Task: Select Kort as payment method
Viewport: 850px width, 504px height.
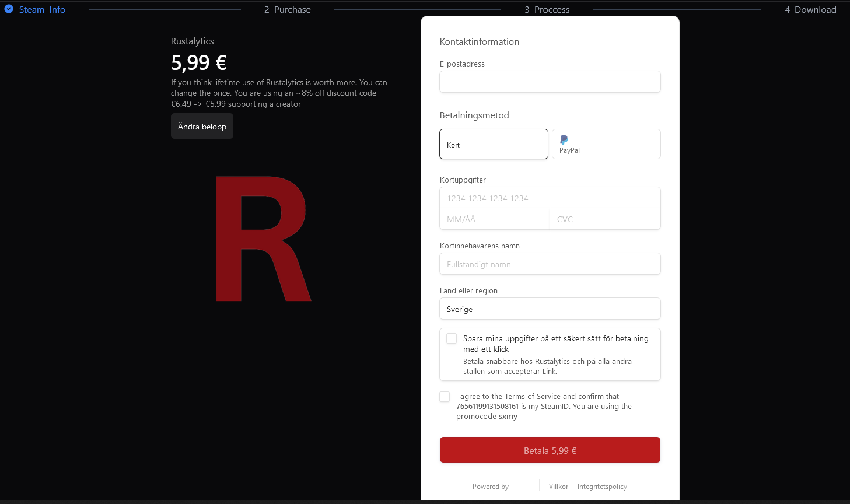Action: [494, 144]
